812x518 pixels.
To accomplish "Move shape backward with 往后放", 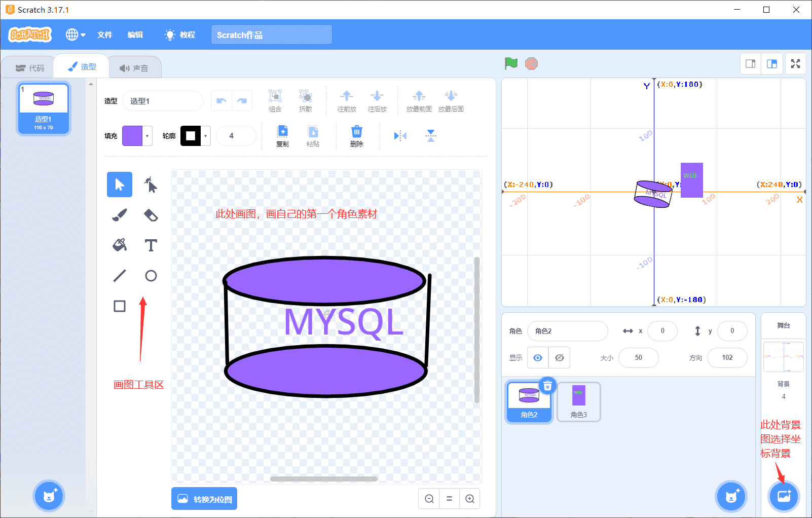I will click(377, 101).
